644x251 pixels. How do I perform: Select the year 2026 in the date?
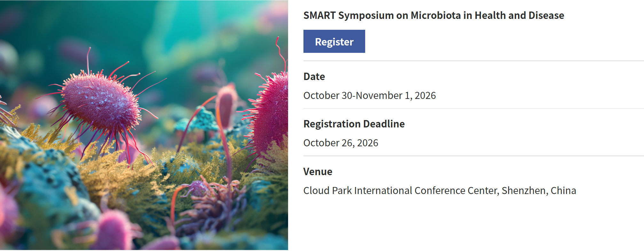[x=425, y=95]
